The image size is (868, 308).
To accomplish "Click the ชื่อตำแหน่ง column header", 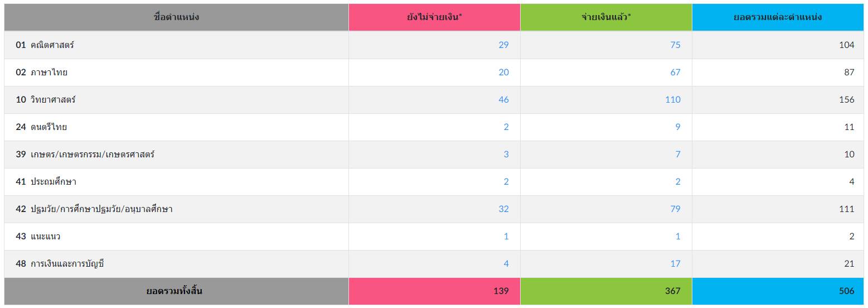I will pos(176,17).
